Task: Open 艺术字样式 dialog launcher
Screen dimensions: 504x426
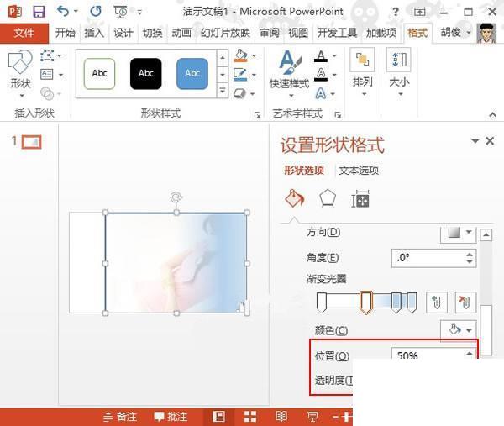Action: click(338, 114)
